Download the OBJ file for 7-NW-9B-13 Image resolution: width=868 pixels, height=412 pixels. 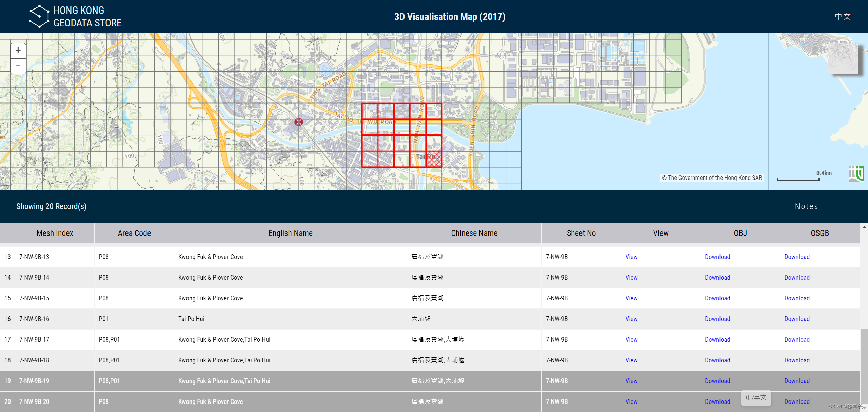click(717, 257)
